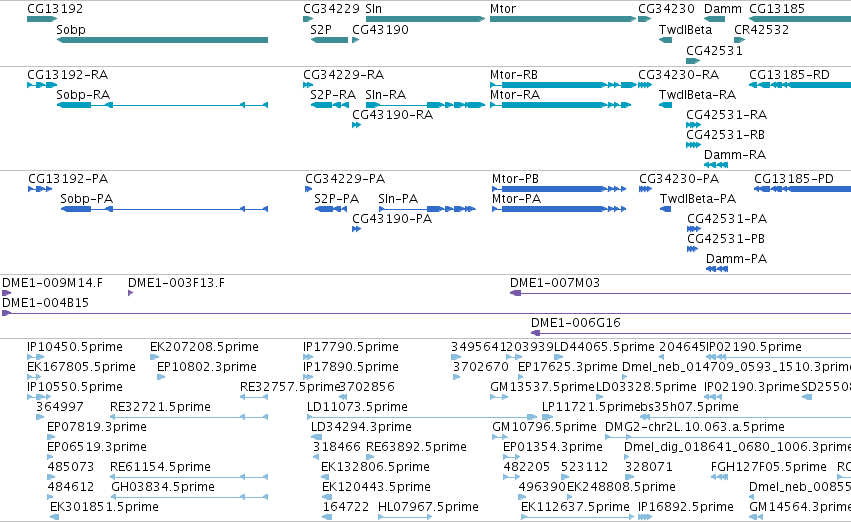851x522 pixels.
Task: Click the DME1-009M14.F clone label
Action: coord(52,283)
